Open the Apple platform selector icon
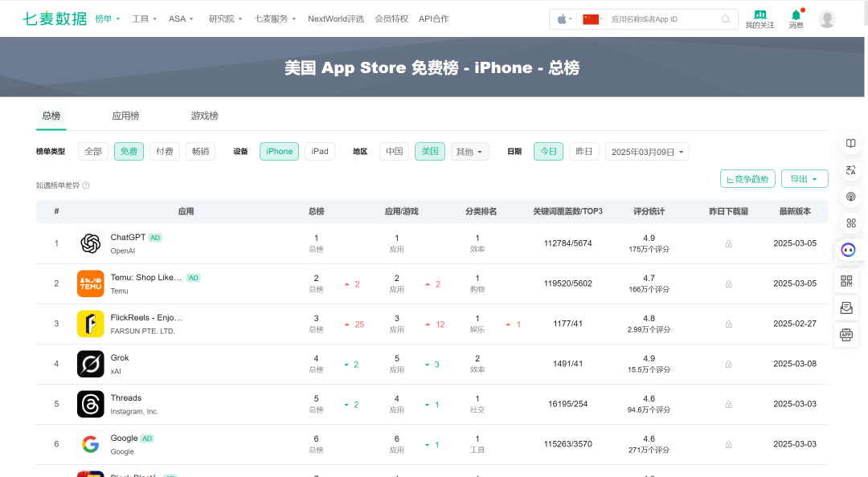Viewport: 868px width, 477px height. click(562, 19)
